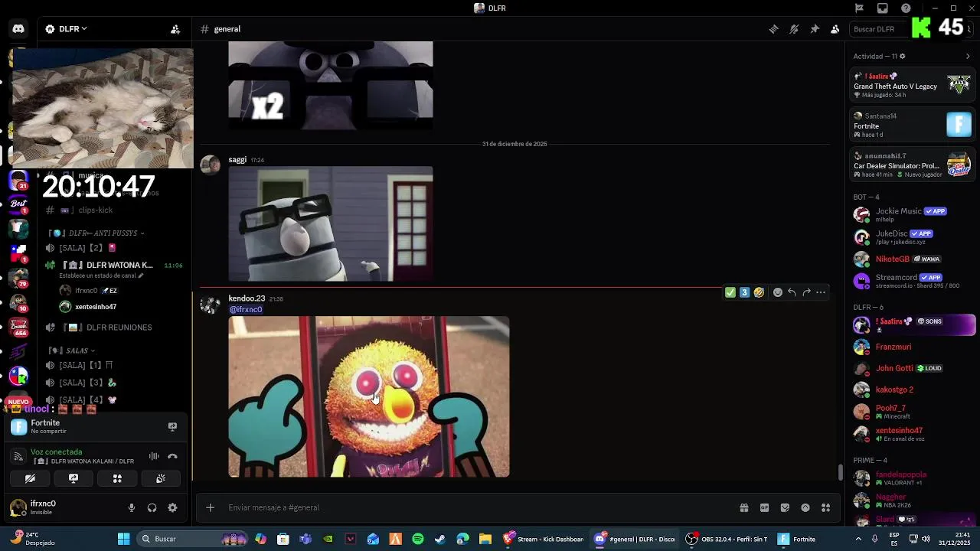Toggle the headphones deafen button

(x=152, y=507)
